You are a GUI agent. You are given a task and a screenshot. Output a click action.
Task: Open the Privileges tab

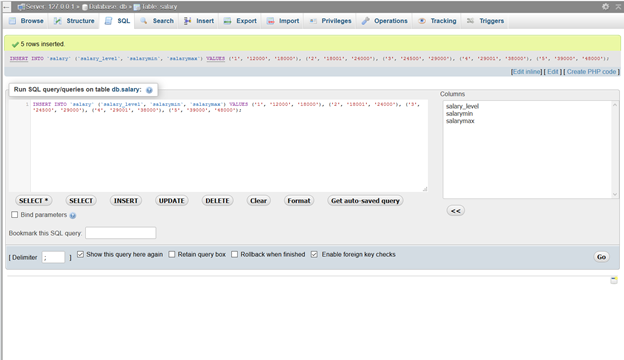pos(330,21)
